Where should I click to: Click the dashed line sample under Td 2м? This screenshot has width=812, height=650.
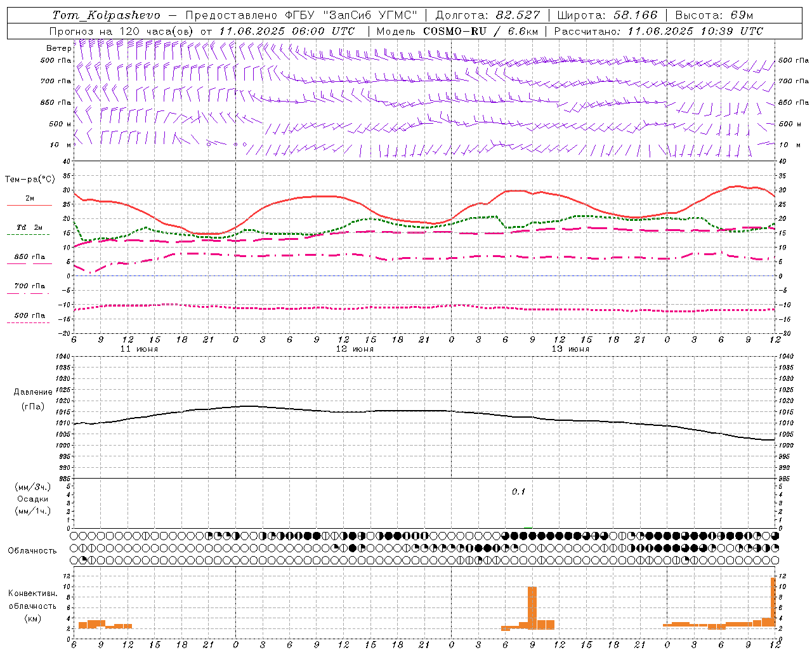click(29, 235)
